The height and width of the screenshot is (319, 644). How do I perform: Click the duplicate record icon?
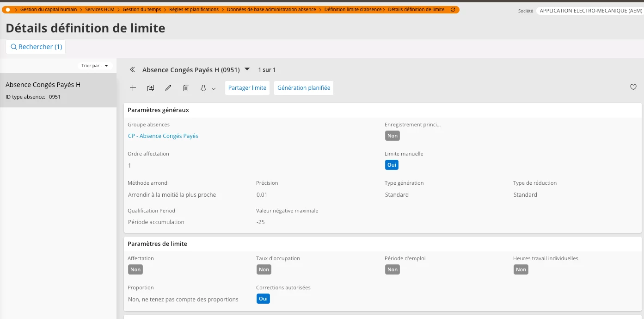[151, 88]
